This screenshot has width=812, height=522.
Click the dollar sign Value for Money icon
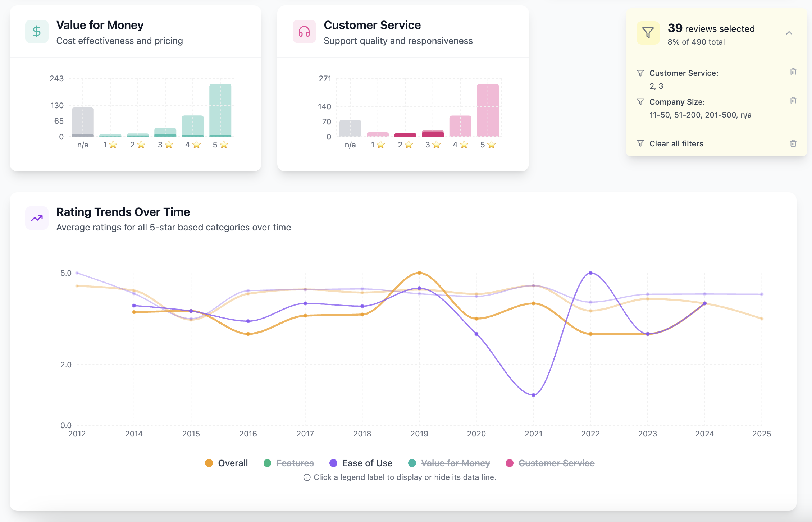37,32
